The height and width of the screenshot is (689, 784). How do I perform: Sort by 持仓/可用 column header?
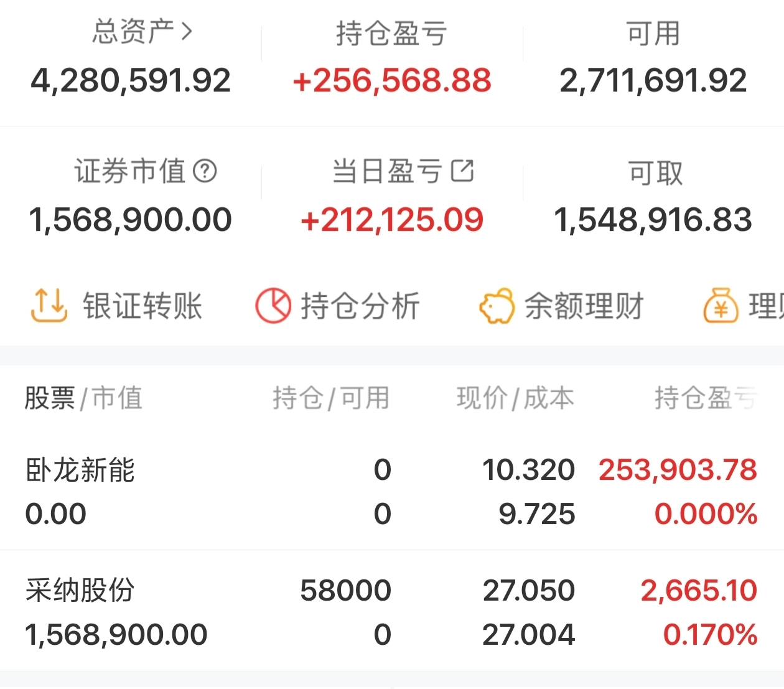(x=330, y=398)
